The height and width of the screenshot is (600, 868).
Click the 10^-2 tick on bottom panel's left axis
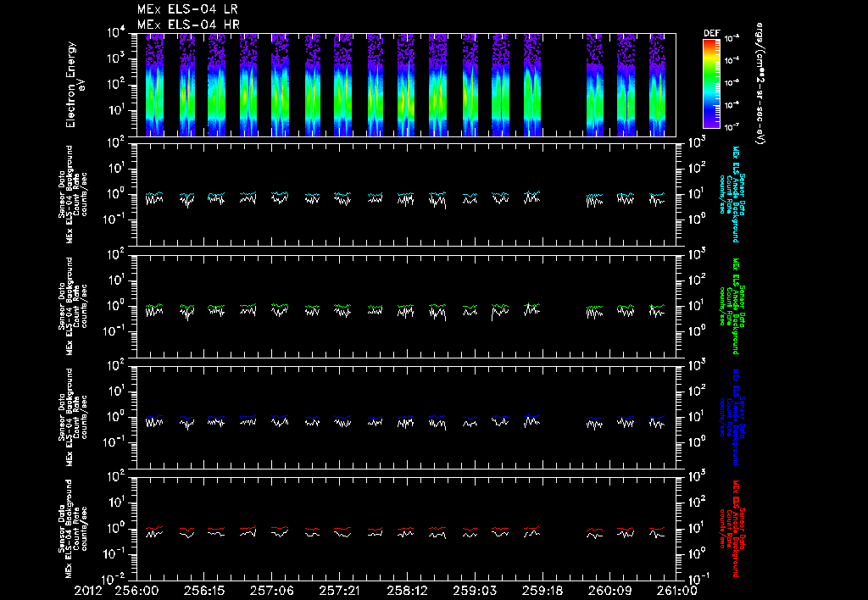pyautogui.click(x=114, y=579)
